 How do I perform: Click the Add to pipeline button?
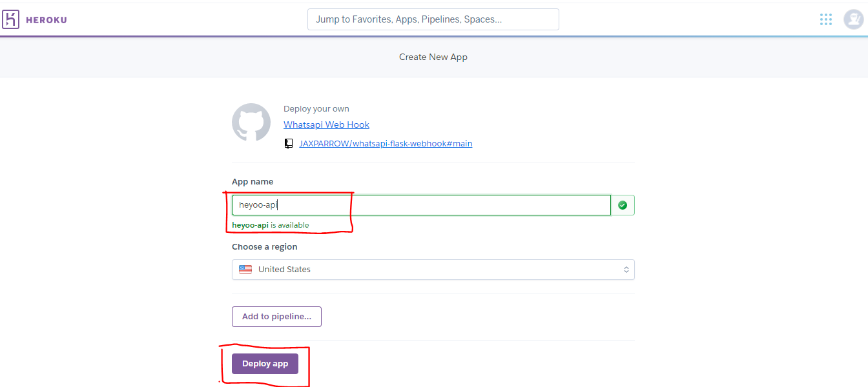(x=276, y=317)
